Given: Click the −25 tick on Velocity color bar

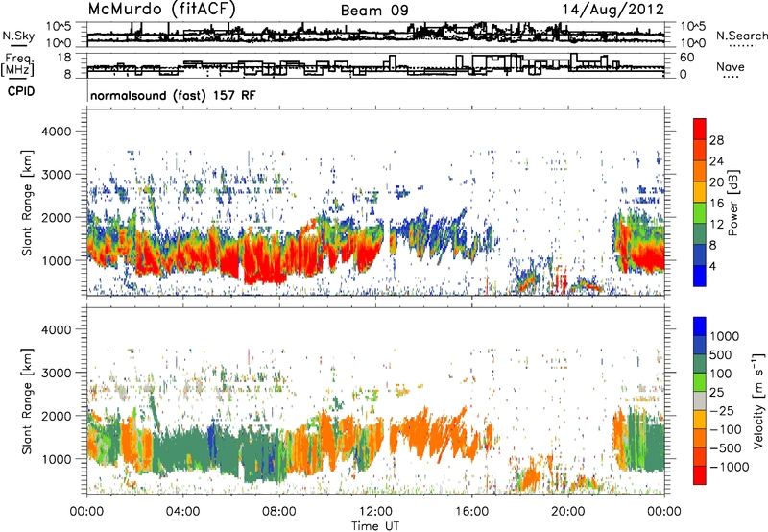Looking at the screenshot, I should pos(723,410).
